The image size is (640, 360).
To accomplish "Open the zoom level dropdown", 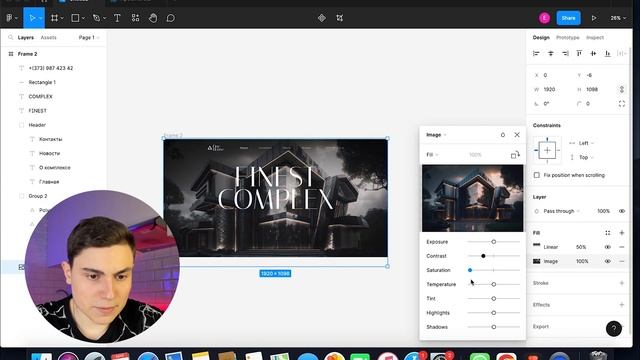I will pyautogui.click(x=618, y=18).
